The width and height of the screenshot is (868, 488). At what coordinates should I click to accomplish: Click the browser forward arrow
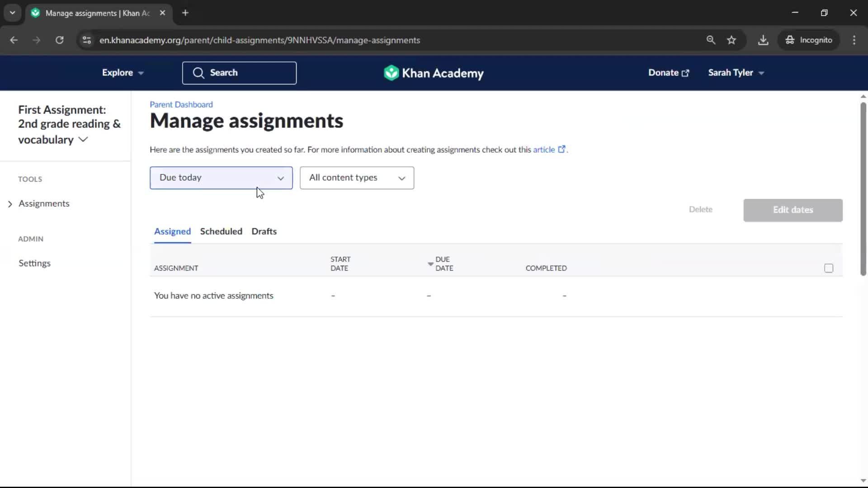click(x=37, y=40)
